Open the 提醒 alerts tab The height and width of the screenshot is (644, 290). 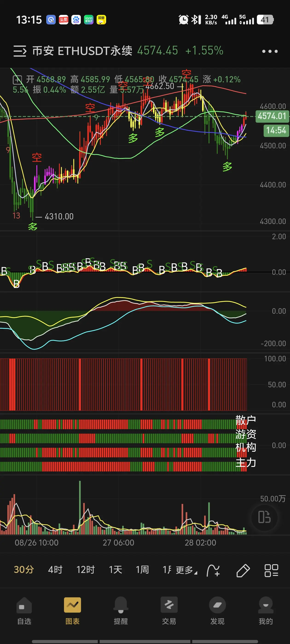tap(121, 611)
